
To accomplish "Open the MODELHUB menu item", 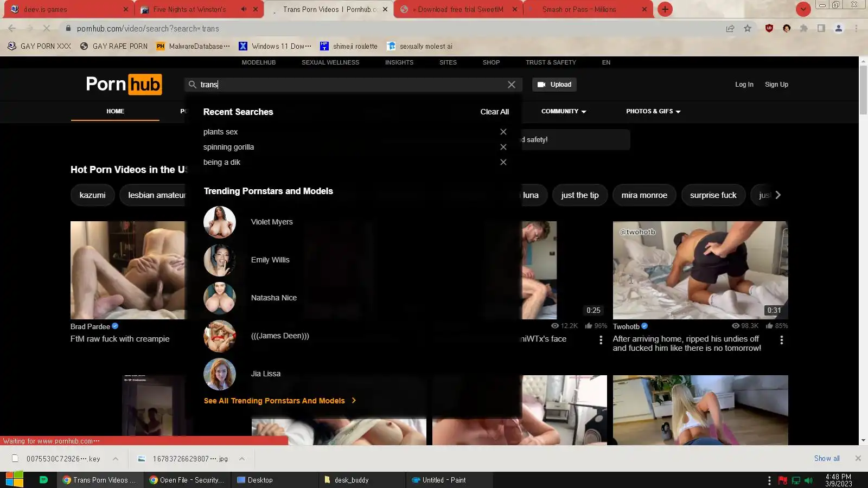I will 259,62.
